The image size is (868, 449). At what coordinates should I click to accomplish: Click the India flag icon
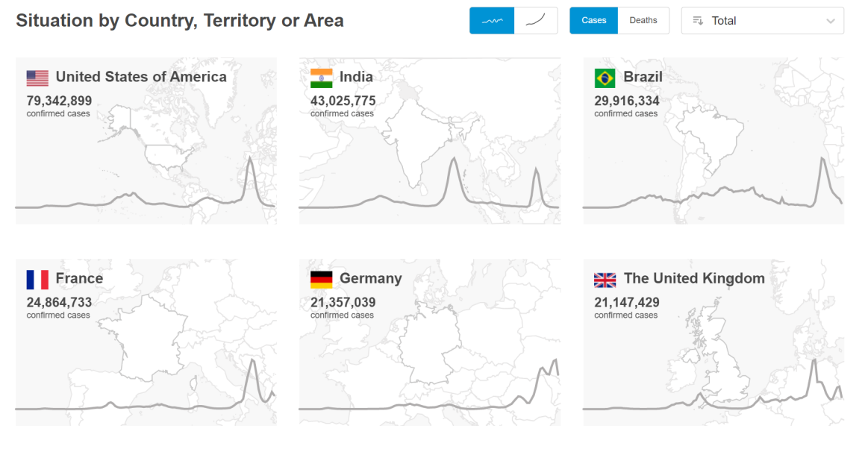[322, 78]
